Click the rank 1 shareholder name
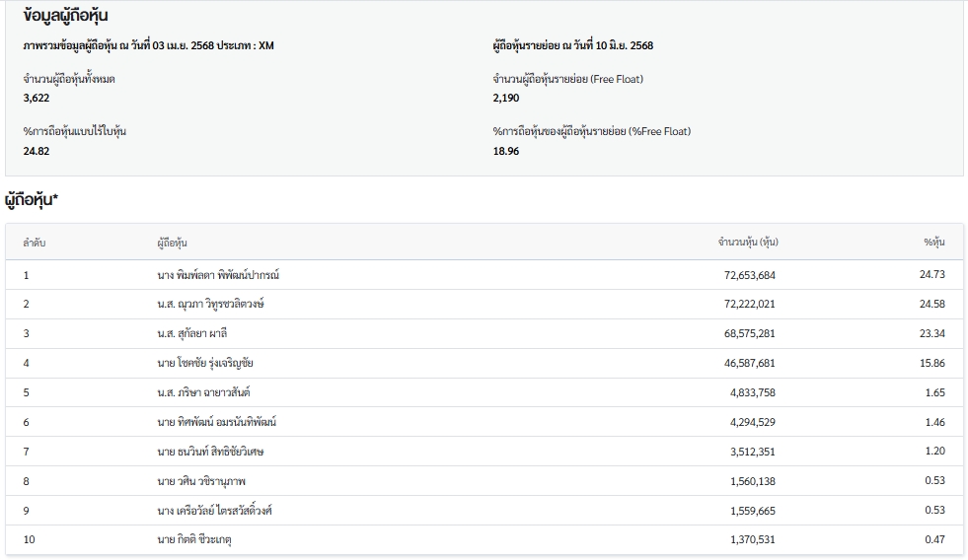 [218, 275]
